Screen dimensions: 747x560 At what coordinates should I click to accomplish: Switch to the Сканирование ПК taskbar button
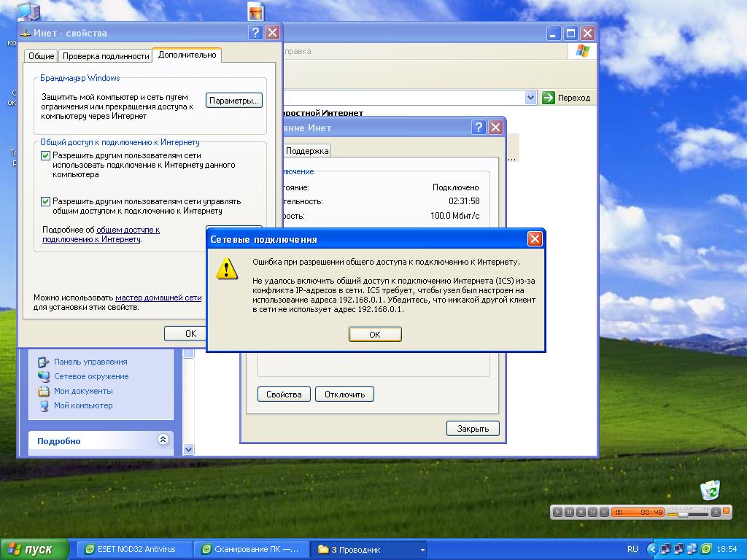252,550
